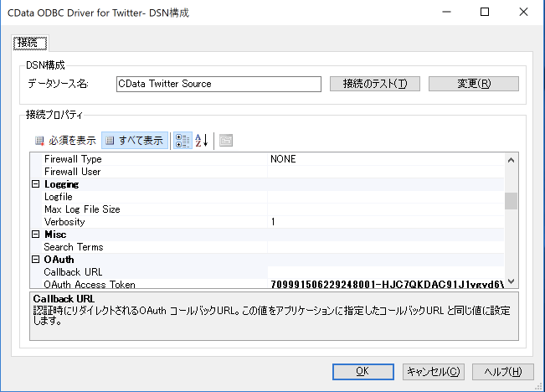Collapse the Logging category

click(x=35, y=184)
